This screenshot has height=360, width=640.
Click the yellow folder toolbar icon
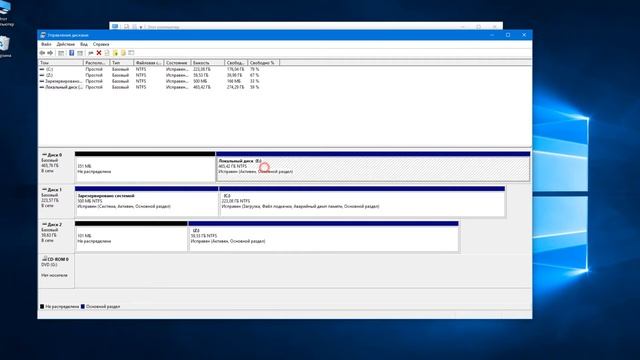pyautogui.click(x=123, y=53)
